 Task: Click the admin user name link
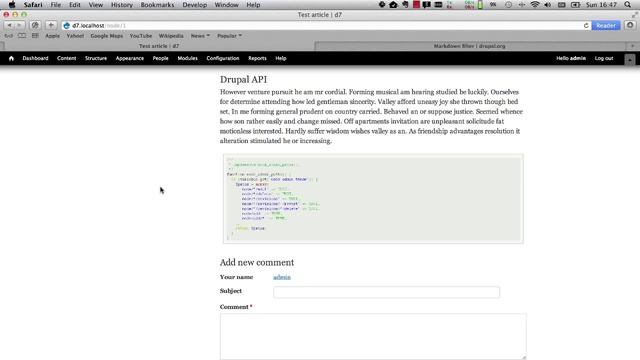coord(282,277)
